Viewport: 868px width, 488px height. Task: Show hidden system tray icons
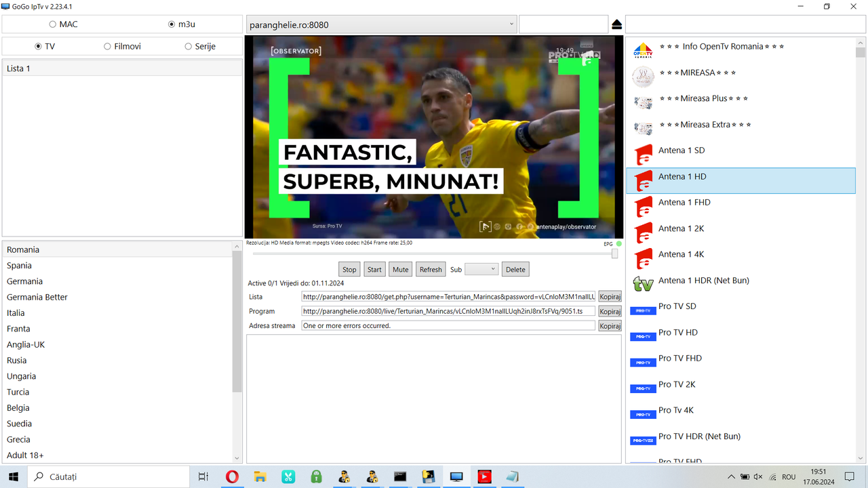point(731,476)
